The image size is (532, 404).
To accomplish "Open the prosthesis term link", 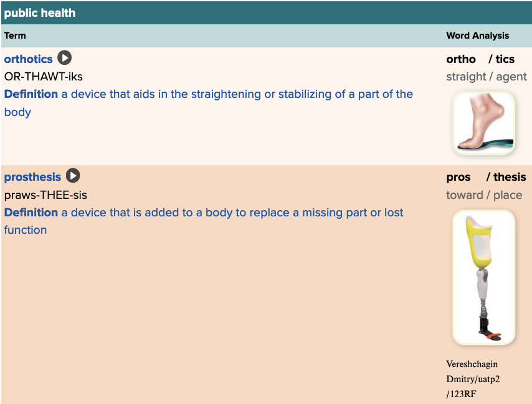I will point(32,177).
